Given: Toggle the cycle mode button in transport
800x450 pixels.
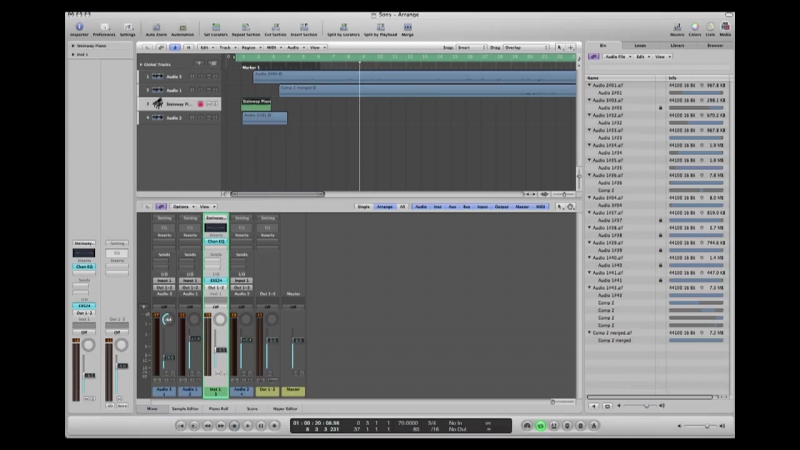Looking at the screenshot, I should click(x=541, y=425).
